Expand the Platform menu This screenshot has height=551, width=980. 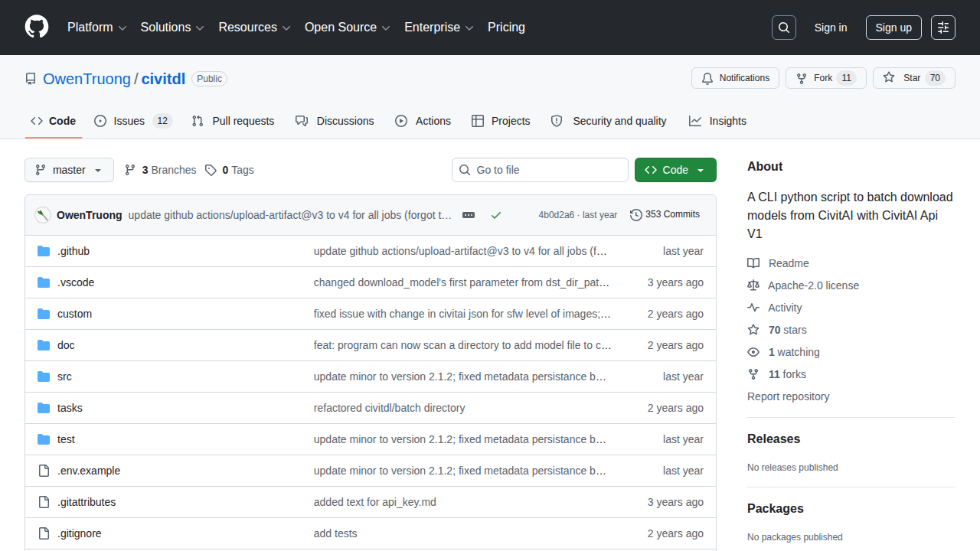point(97,28)
